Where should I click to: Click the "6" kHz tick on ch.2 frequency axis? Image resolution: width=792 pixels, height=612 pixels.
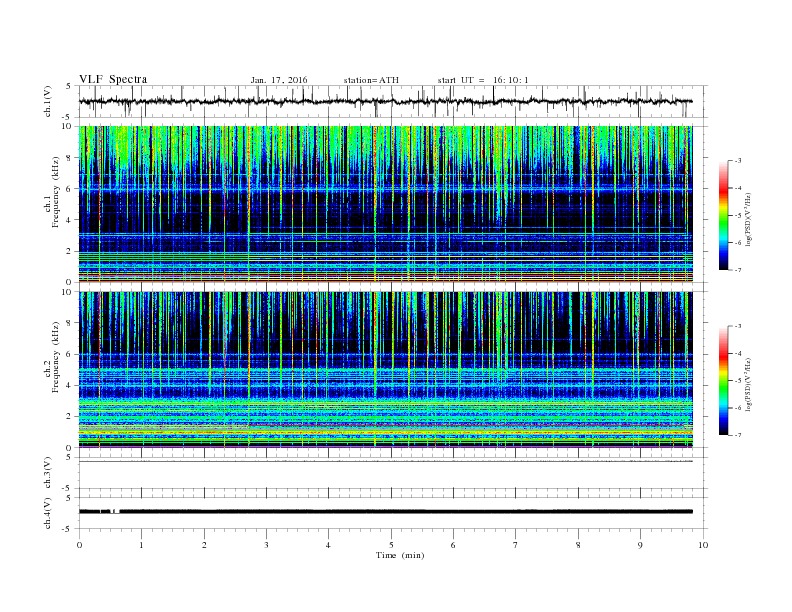tap(69, 354)
